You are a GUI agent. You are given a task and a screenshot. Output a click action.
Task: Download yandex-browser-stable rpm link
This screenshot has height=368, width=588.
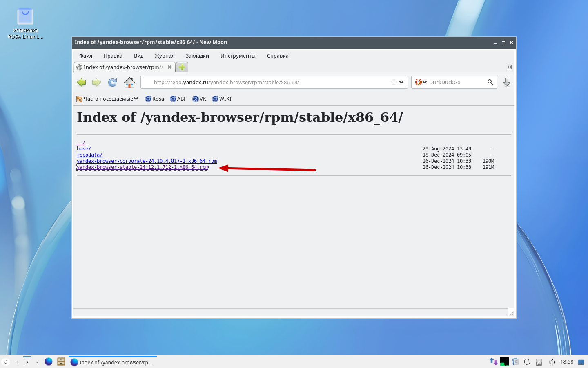[143, 167]
